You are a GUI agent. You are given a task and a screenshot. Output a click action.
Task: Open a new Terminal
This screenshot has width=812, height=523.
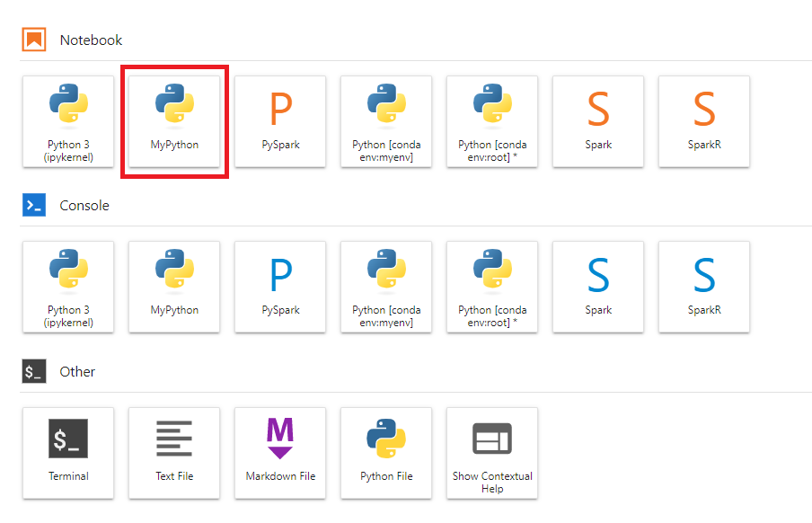point(68,452)
